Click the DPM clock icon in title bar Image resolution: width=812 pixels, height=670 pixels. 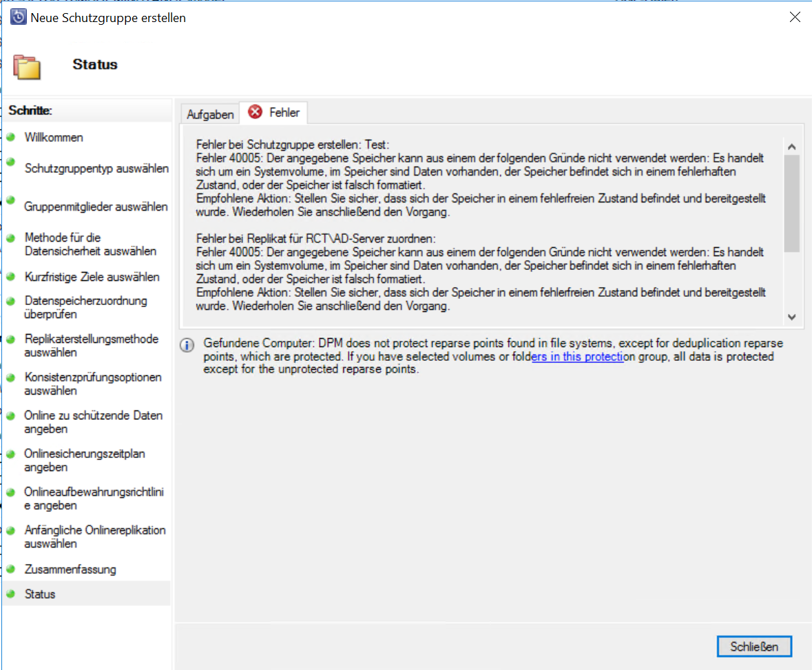point(18,17)
